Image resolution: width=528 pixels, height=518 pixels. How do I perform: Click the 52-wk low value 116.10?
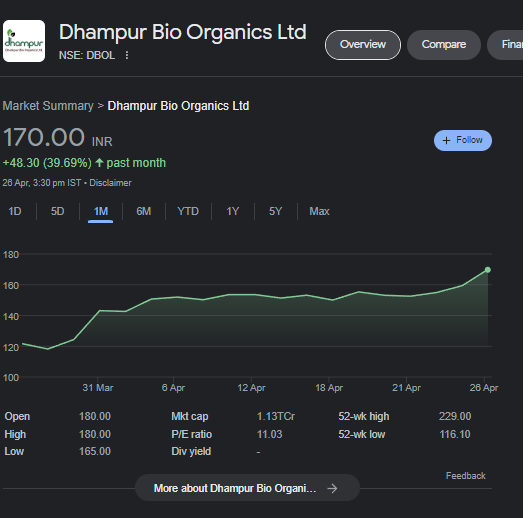pyautogui.click(x=455, y=434)
